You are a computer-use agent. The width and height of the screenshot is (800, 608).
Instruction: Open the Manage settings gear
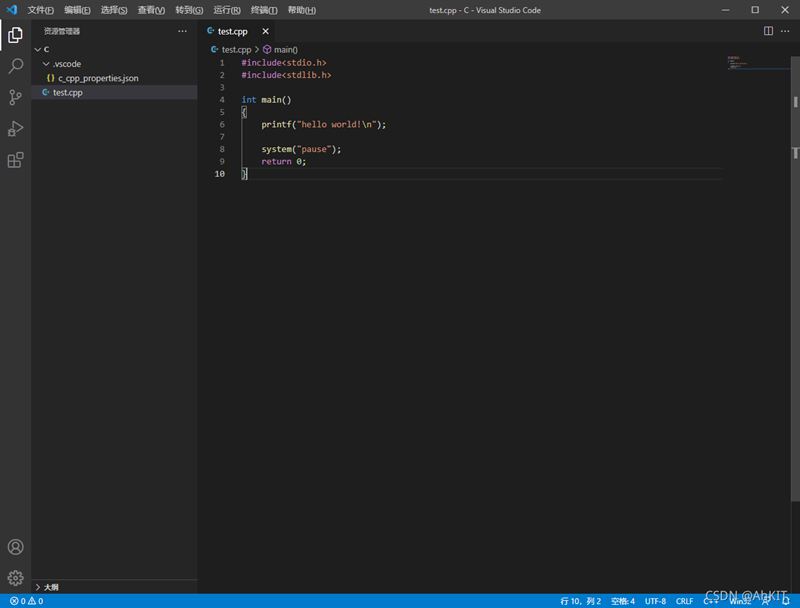click(x=15, y=578)
